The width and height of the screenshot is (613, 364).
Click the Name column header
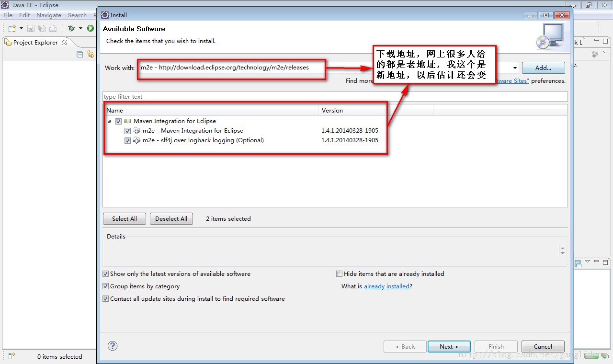coord(211,111)
